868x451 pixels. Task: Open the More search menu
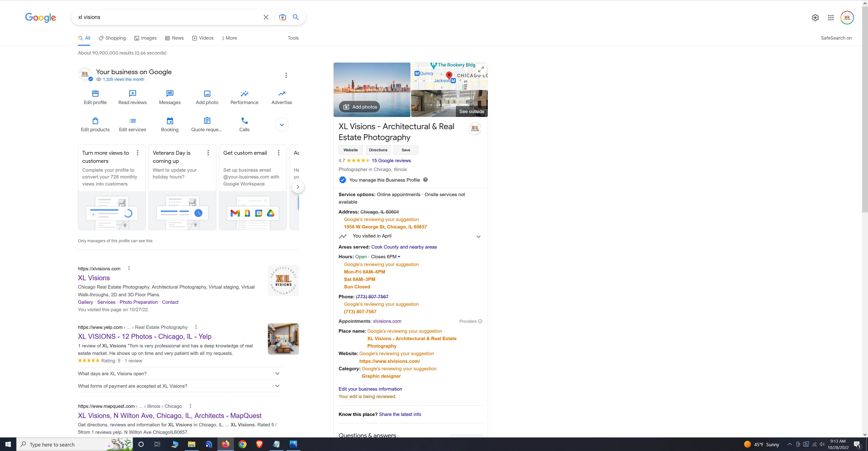point(229,38)
